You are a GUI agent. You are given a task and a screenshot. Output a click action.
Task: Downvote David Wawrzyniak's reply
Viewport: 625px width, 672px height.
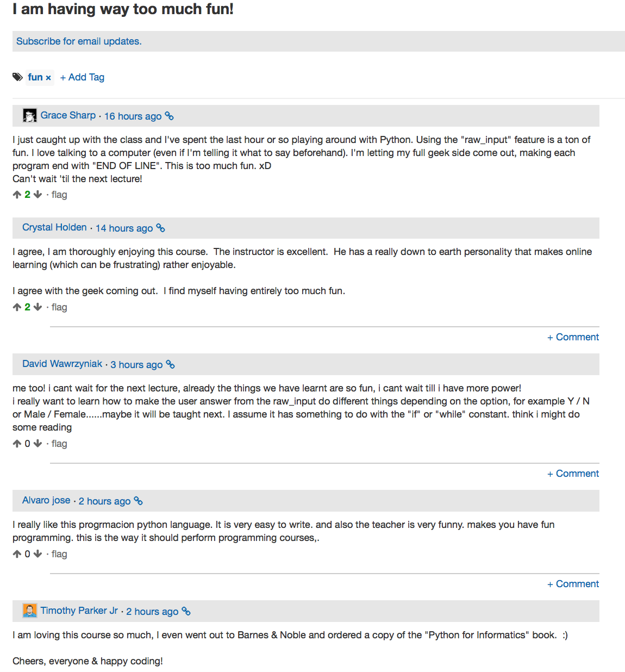[37, 444]
